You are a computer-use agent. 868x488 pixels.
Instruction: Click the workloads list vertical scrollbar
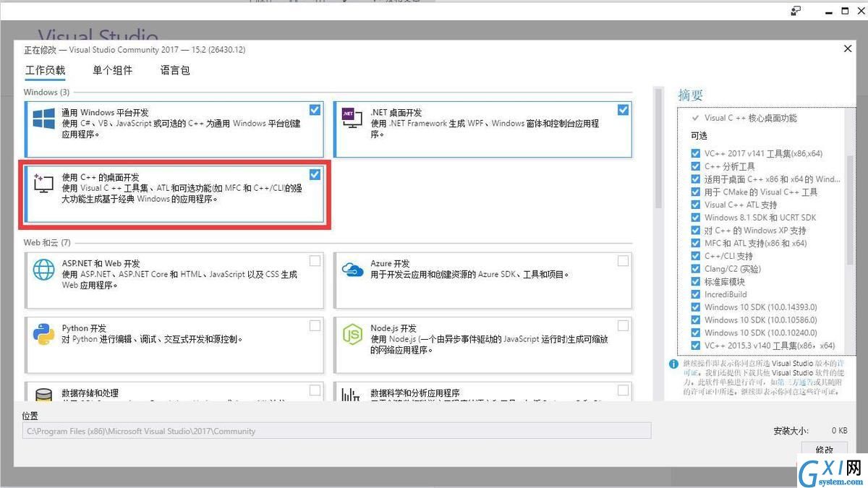coord(658,148)
